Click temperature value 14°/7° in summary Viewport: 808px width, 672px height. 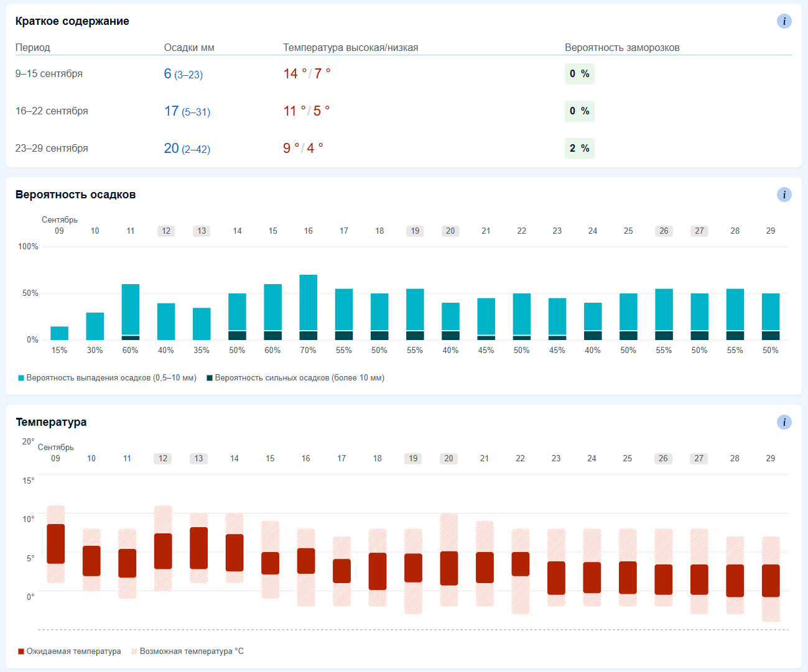click(307, 74)
